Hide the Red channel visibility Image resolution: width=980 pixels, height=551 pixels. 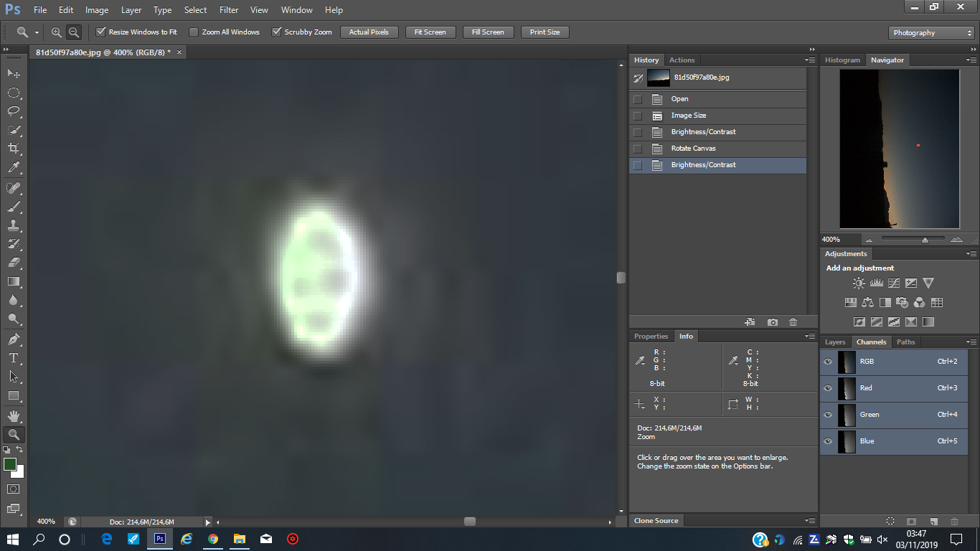828,388
